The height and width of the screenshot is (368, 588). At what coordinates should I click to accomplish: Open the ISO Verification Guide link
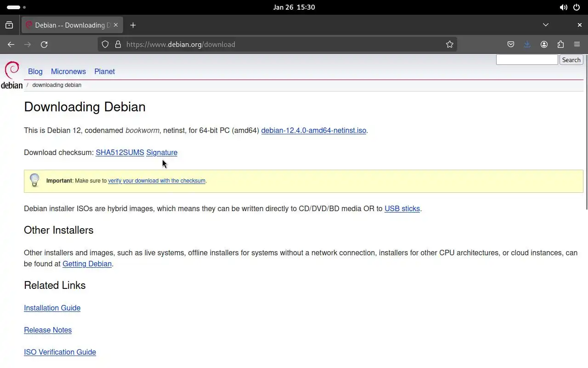click(60, 352)
